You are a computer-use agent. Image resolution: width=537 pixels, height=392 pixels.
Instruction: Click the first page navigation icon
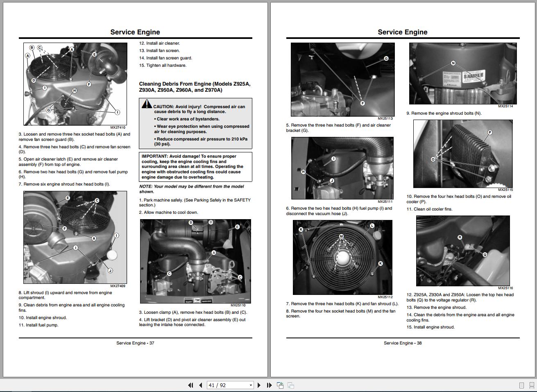(190, 385)
